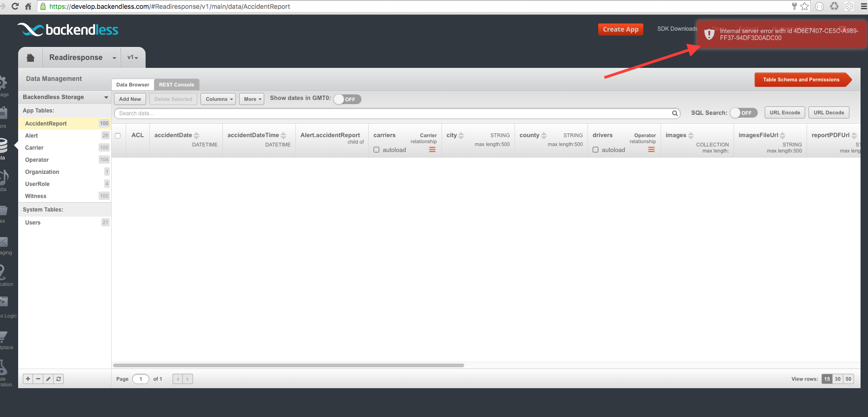This screenshot has height=417, width=868.
Task: Click the Create App button
Action: coord(621,29)
